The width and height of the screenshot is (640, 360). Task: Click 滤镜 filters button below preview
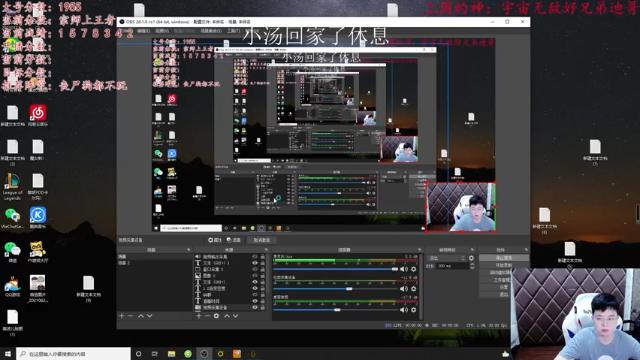click(234, 240)
